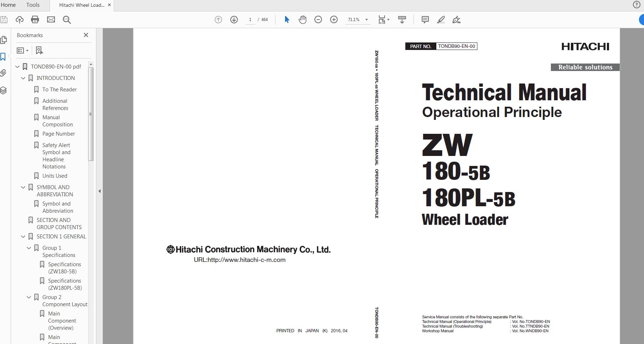Open SECTION AND GROUP CONTENTS bookmark
Image resolution: width=644 pixels, height=344 pixels.
(x=59, y=224)
